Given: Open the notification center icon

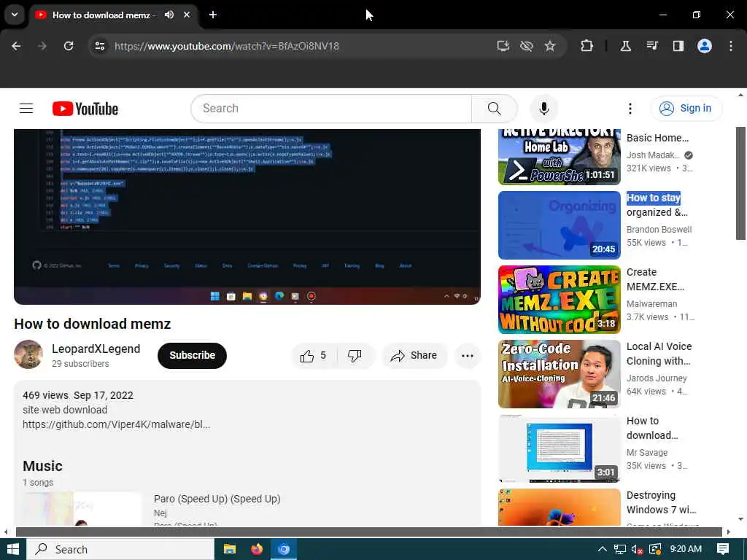Looking at the screenshot, I should coord(723,549).
